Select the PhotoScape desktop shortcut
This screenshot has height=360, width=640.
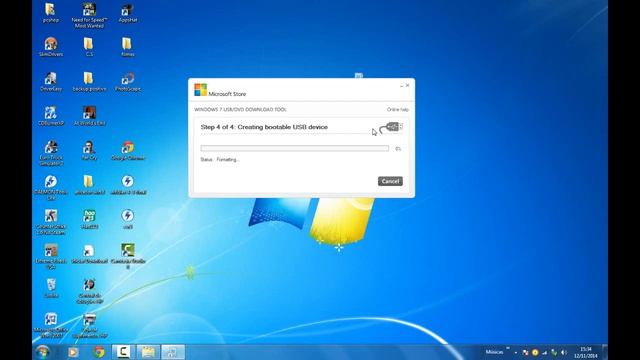point(128,81)
